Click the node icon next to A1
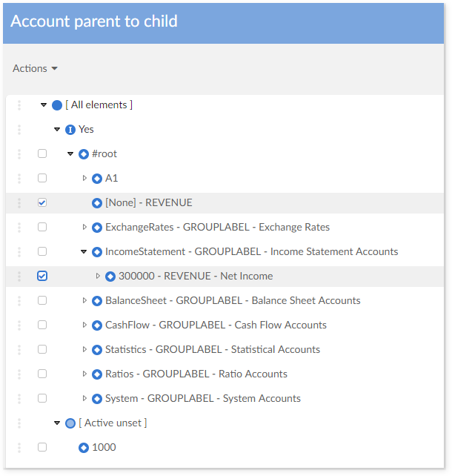Screen dimensions: 452x476 pyautogui.click(x=97, y=179)
